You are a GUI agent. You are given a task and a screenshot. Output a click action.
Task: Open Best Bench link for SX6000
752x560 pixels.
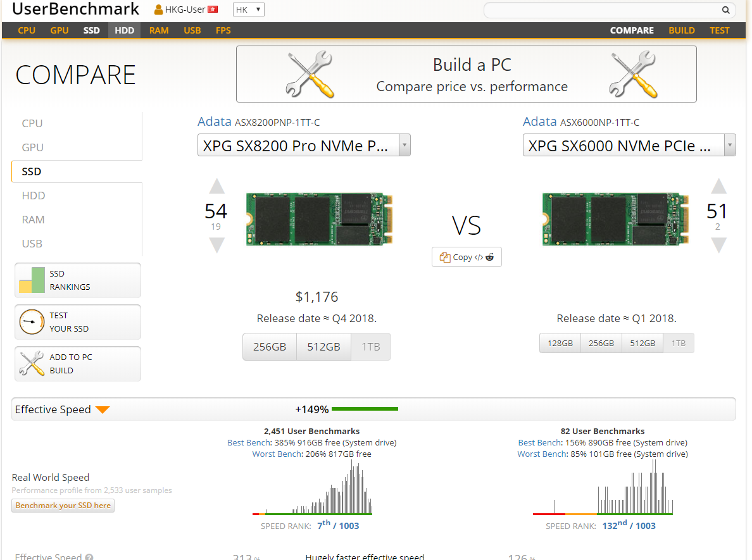(539, 442)
